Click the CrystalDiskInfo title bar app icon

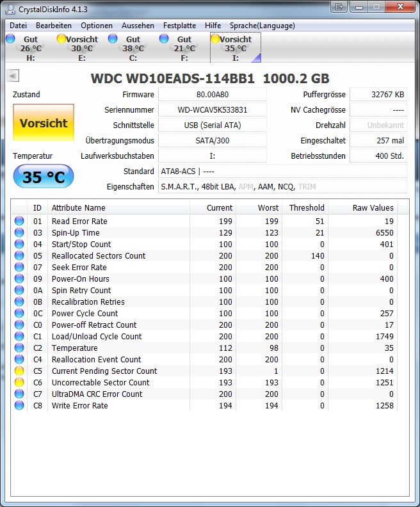coord(10,9)
